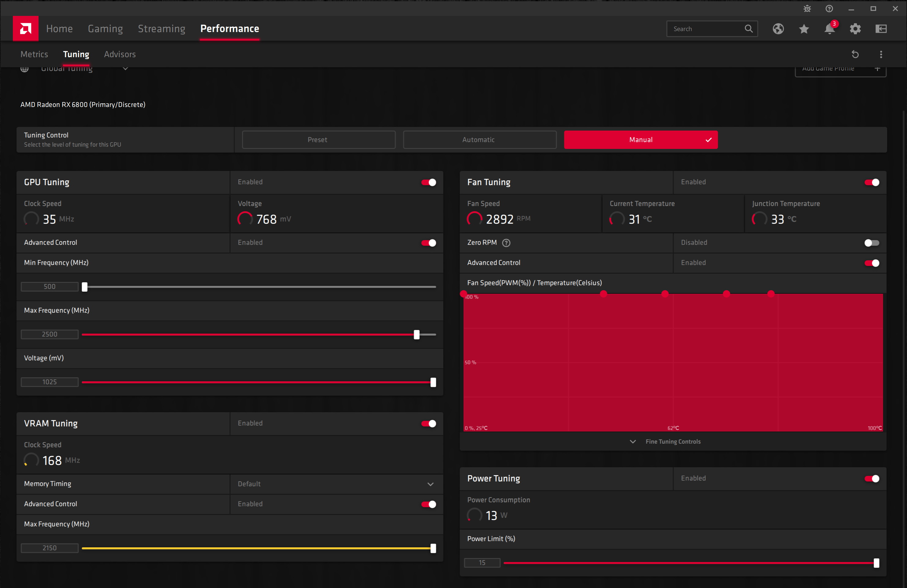Click the VRAM 2150 frequency input field
Viewport: 907px width, 588px height.
click(x=50, y=548)
